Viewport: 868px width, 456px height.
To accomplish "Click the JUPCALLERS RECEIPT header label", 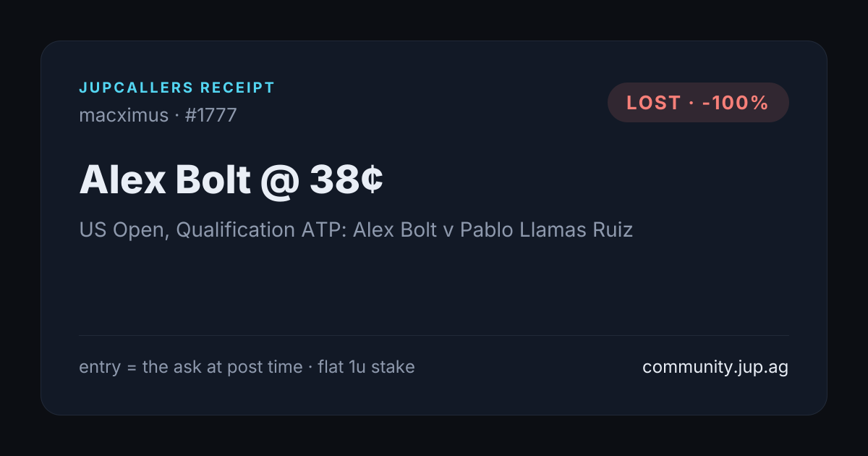I will [x=177, y=88].
